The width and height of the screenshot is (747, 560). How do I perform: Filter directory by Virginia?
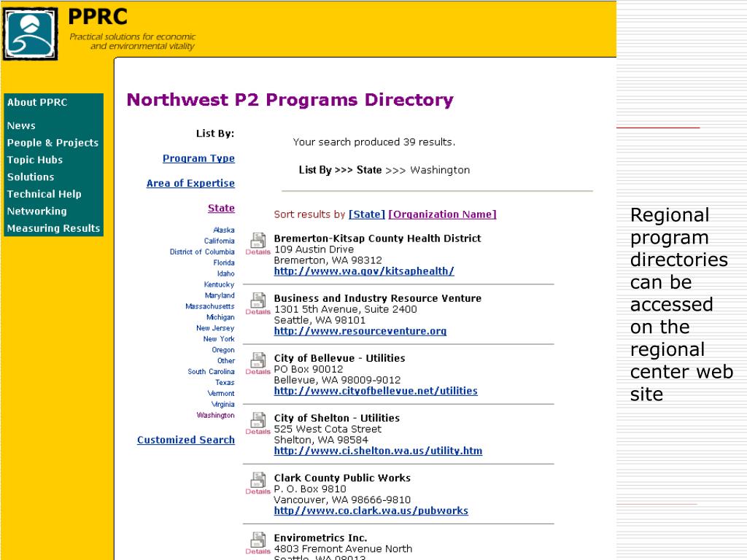point(223,405)
